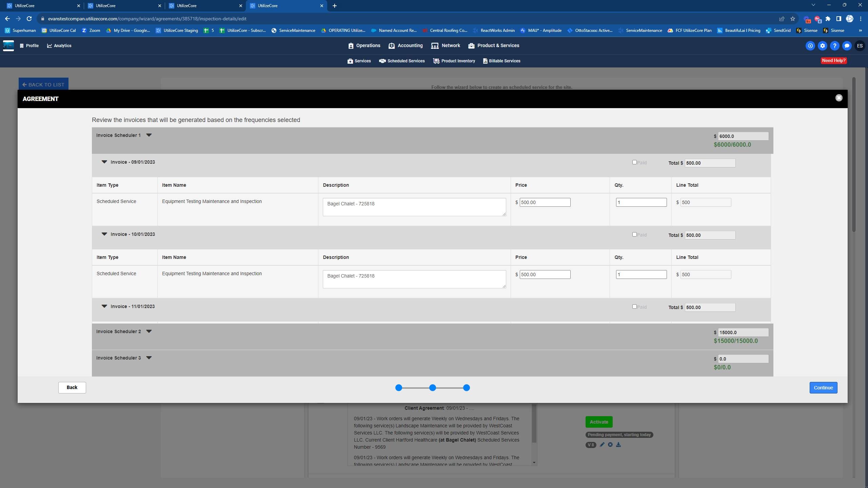The width and height of the screenshot is (868, 488).
Task: Click the edit pencil icon beside V8
Action: click(602, 445)
